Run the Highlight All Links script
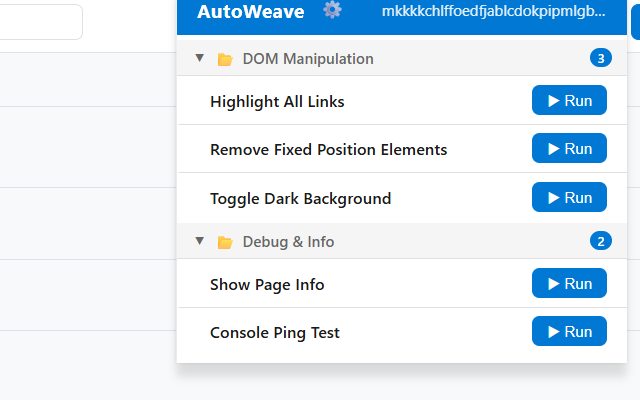Screen dimensions: 640x400 569,100
